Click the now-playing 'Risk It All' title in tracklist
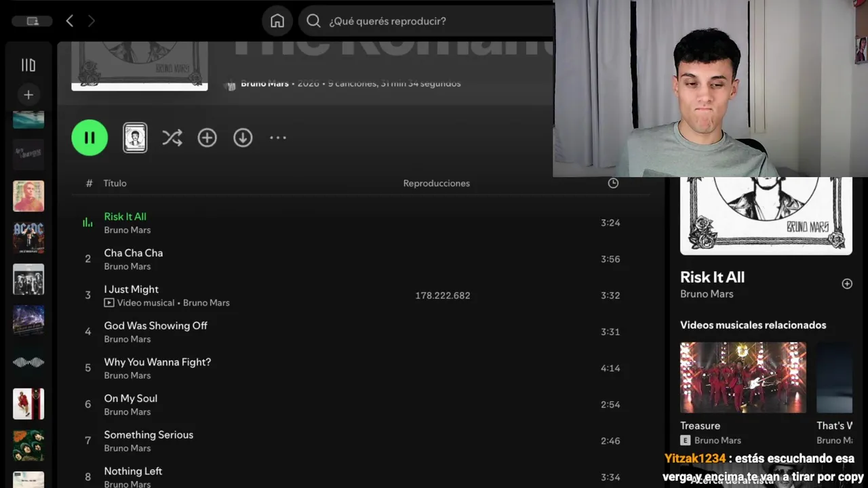This screenshot has height=488, width=868. tap(125, 217)
